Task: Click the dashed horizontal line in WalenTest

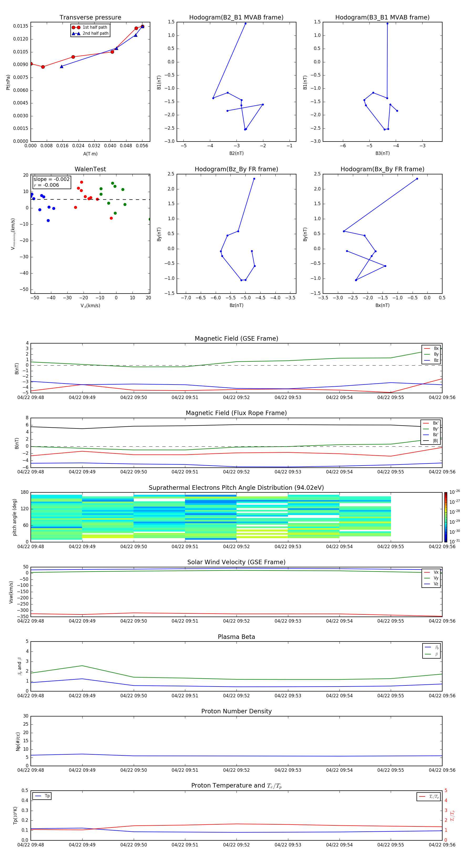Action: click(x=90, y=199)
